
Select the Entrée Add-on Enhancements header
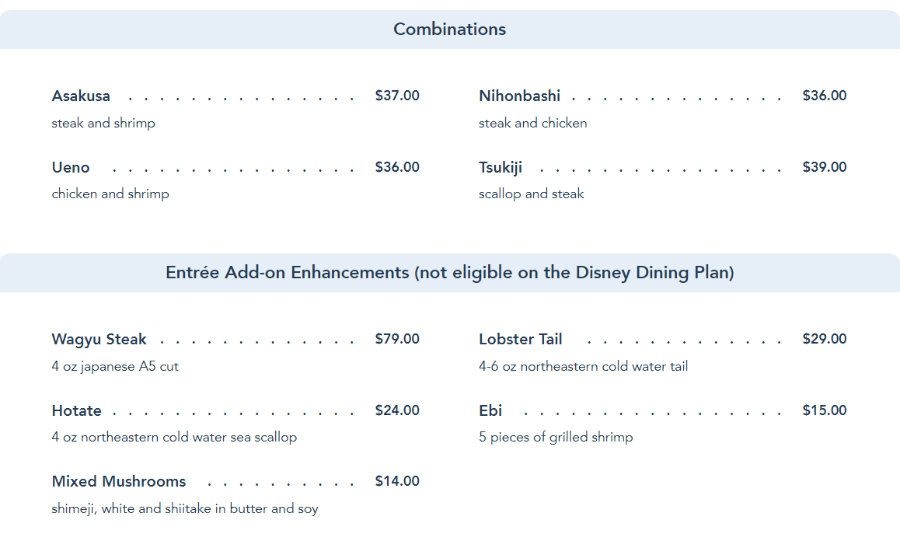[x=449, y=273]
